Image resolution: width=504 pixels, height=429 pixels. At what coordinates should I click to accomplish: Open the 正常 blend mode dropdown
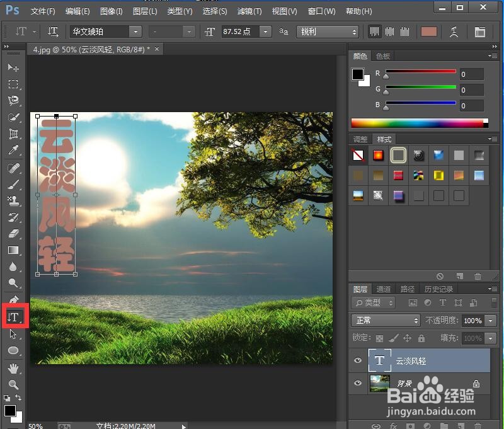click(x=386, y=321)
